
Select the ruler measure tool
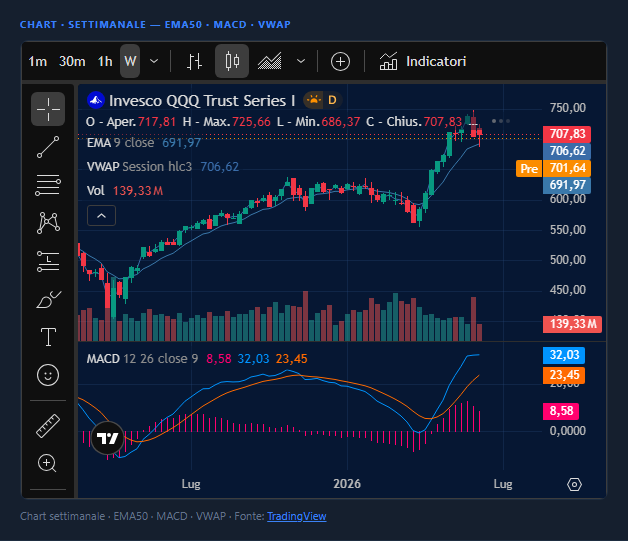point(48,426)
